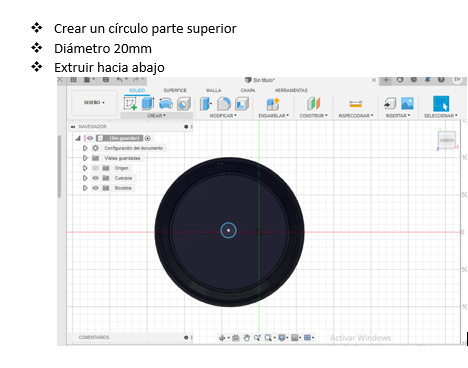Click the Zoom window magnifier
The image size is (468, 368).
268,338
